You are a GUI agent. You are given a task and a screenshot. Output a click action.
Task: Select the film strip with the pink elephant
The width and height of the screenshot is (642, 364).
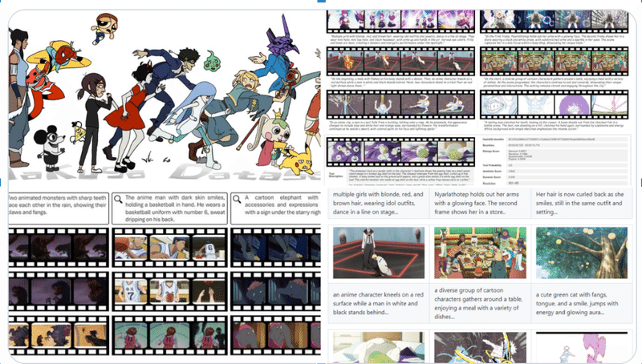pos(276,335)
